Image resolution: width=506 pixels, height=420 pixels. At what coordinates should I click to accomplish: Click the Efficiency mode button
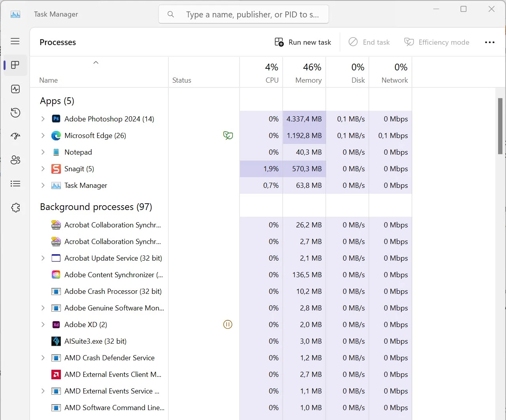(437, 42)
